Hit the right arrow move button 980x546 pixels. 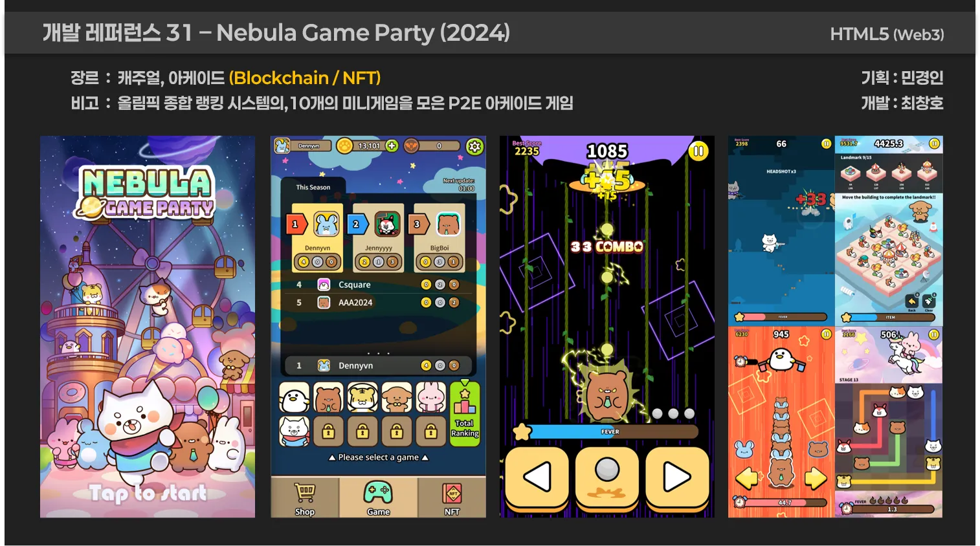point(677,477)
